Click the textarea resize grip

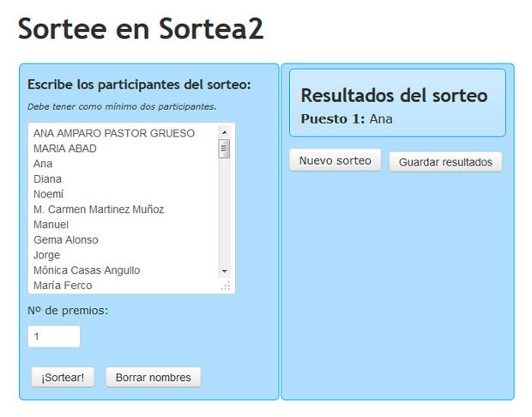pos(226,286)
